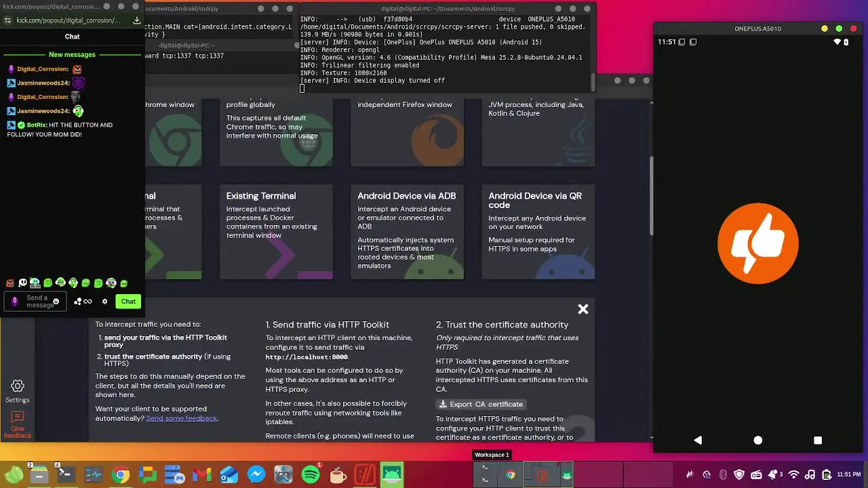Image resolution: width=868 pixels, height=488 pixels.
Task: Click the JVM process interception card
Action: click(538, 132)
